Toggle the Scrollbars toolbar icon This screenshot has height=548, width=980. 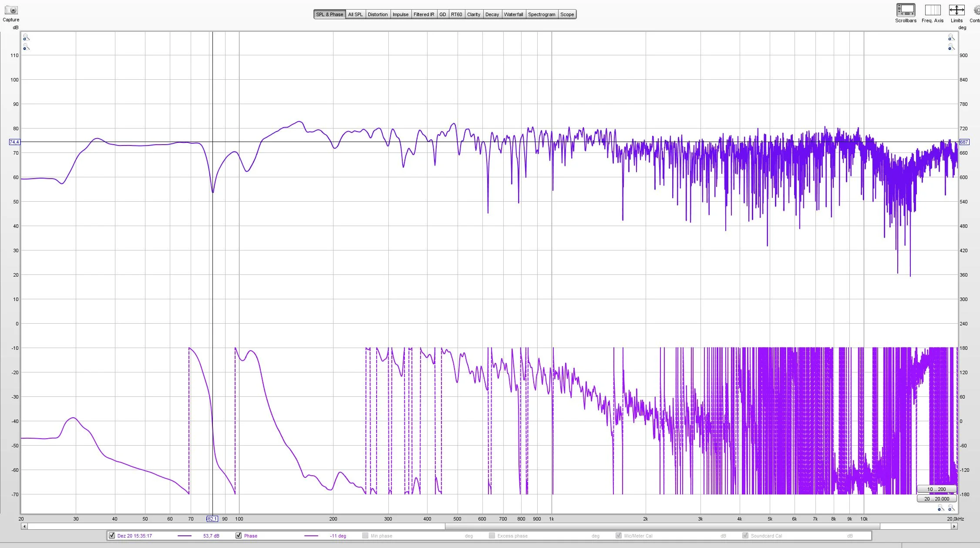(906, 10)
